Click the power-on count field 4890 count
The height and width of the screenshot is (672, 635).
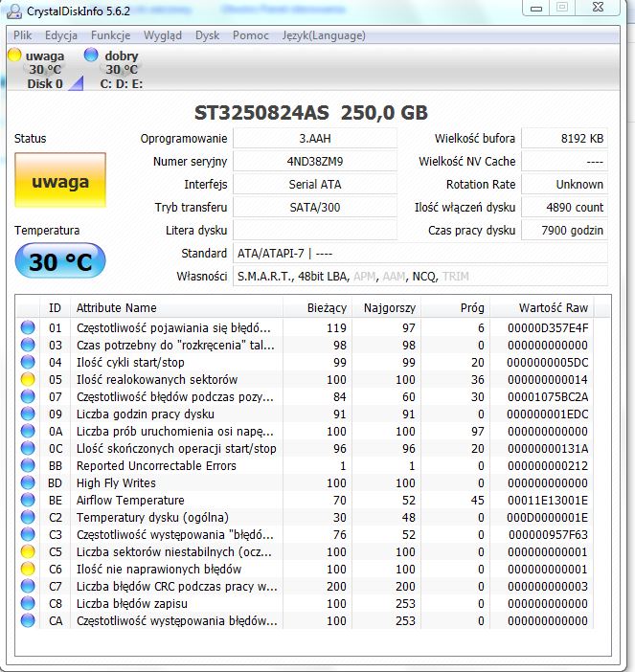(x=564, y=208)
